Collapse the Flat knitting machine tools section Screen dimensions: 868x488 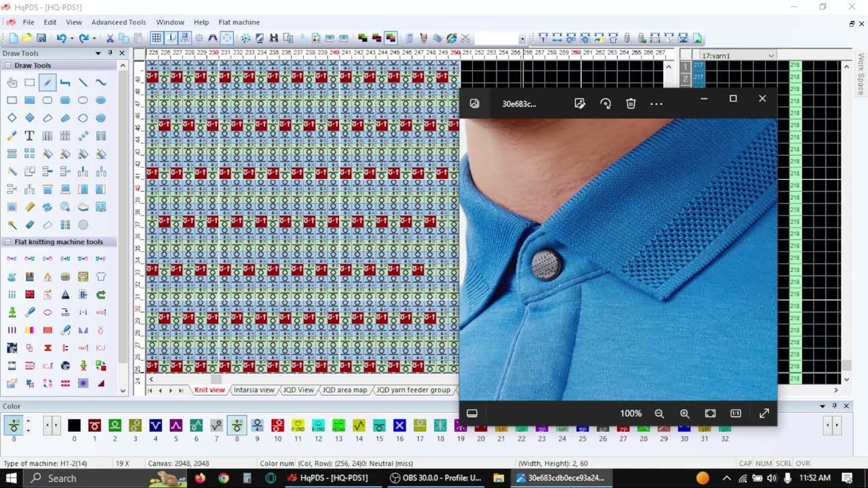(x=7, y=242)
